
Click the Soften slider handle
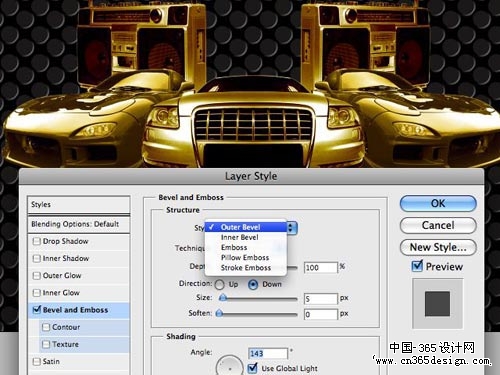tap(219, 313)
